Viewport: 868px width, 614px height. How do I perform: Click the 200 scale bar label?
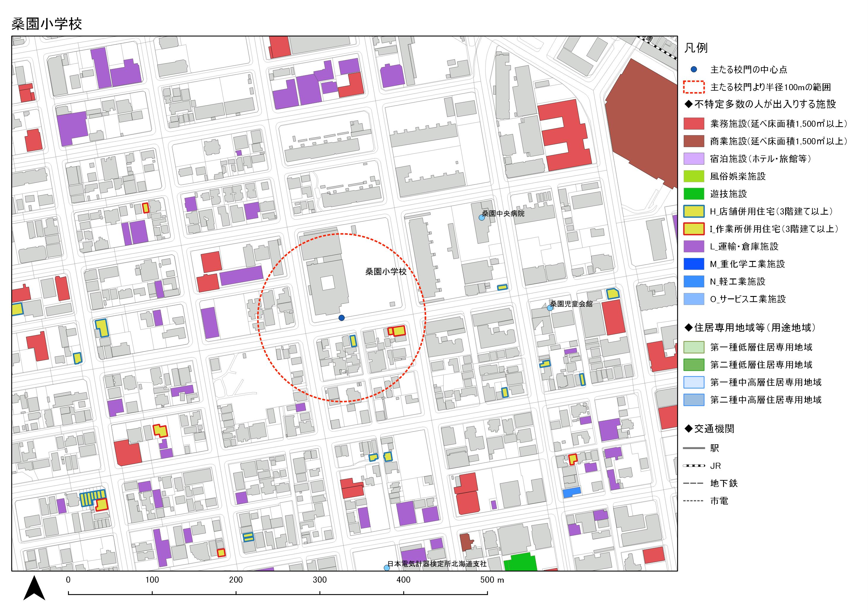point(236,580)
